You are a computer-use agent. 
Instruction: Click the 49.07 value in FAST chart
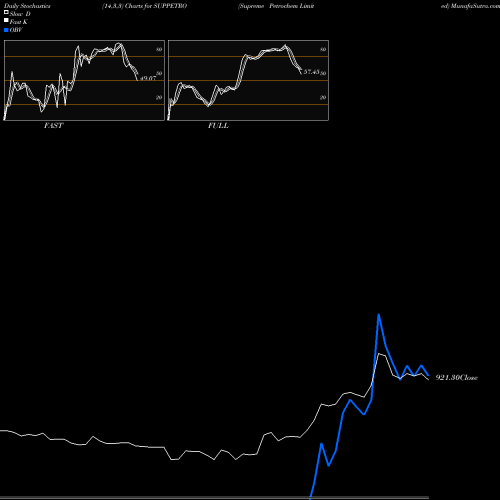148,78
